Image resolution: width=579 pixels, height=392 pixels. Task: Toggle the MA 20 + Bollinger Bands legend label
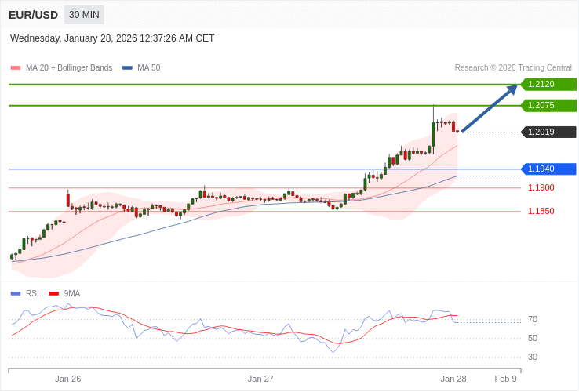click(x=69, y=68)
